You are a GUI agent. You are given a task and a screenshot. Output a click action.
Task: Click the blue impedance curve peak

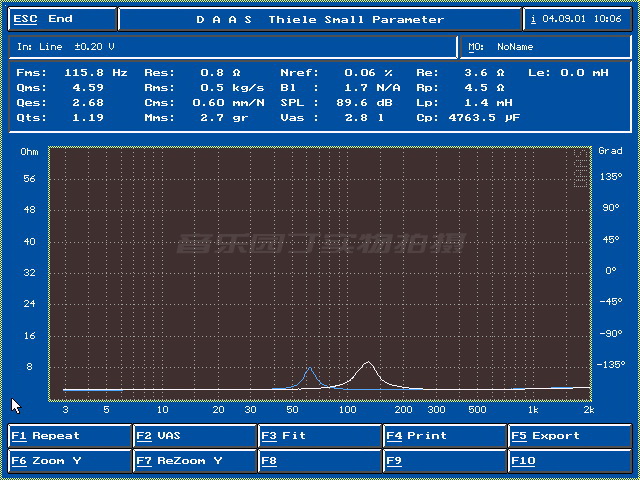point(310,368)
